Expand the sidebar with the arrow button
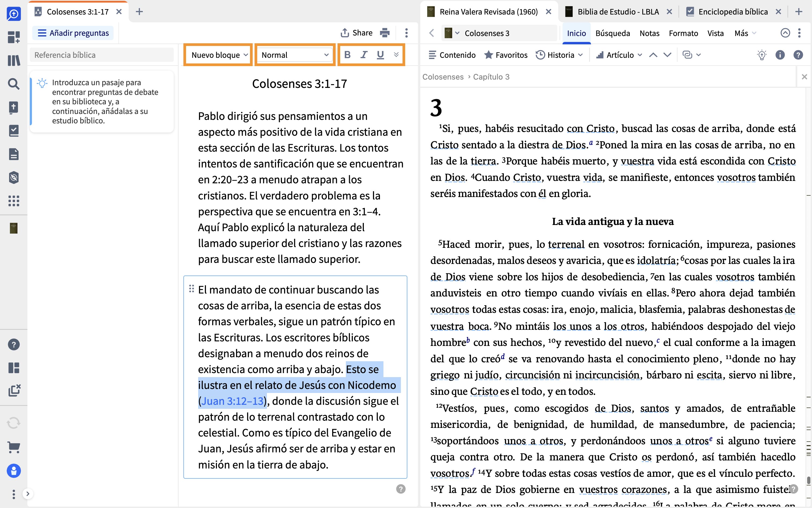This screenshot has width=812, height=508. click(x=28, y=493)
